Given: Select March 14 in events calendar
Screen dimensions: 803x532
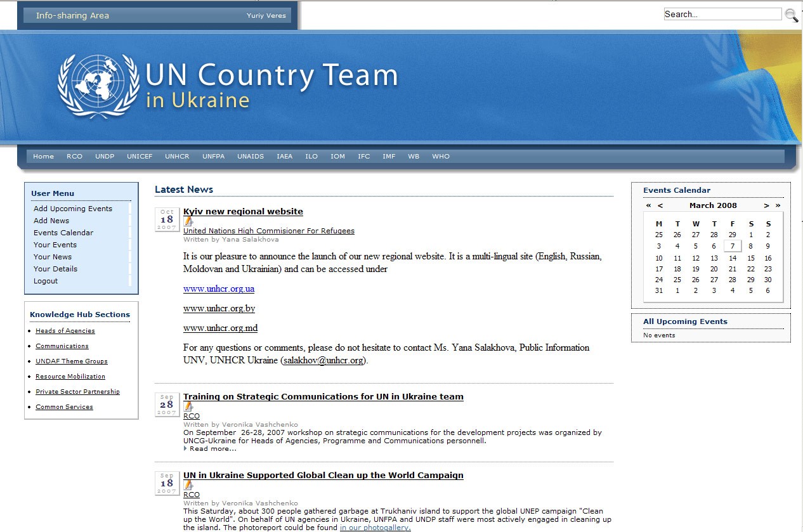Looking at the screenshot, I should (733, 259).
